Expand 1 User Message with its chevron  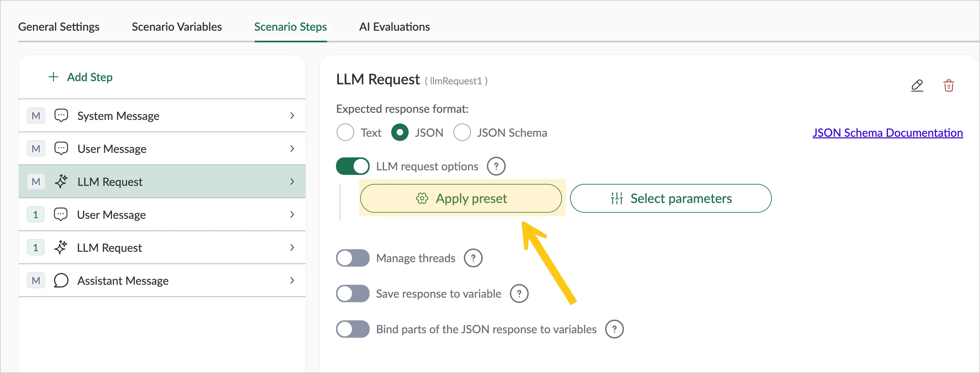pyautogui.click(x=292, y=215)
